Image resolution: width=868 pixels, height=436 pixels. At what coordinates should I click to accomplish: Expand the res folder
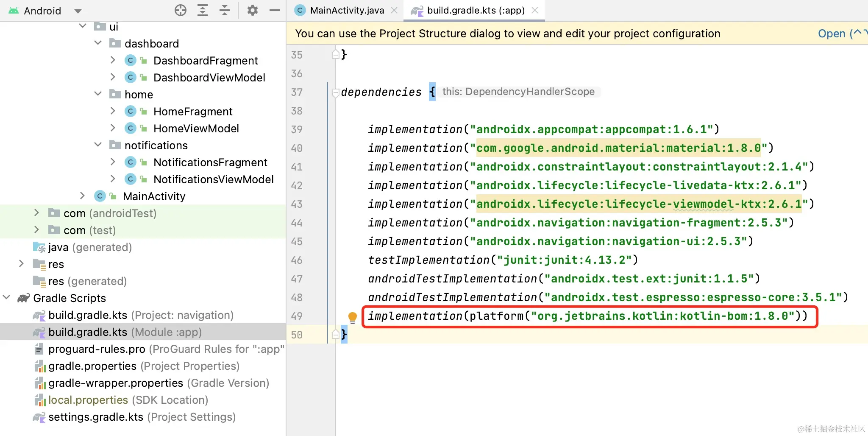click(x=21, y=263)
